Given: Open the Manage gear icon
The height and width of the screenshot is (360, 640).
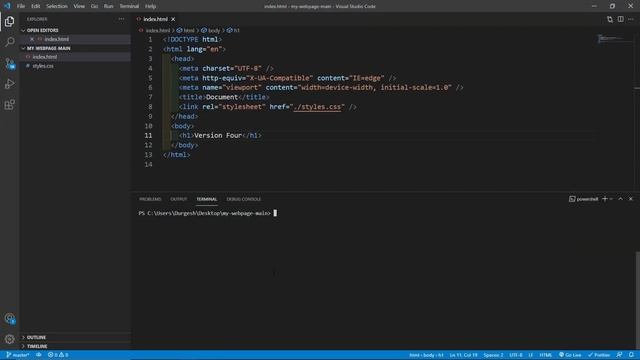Looking at the screenshot, I should coord(9,339).
